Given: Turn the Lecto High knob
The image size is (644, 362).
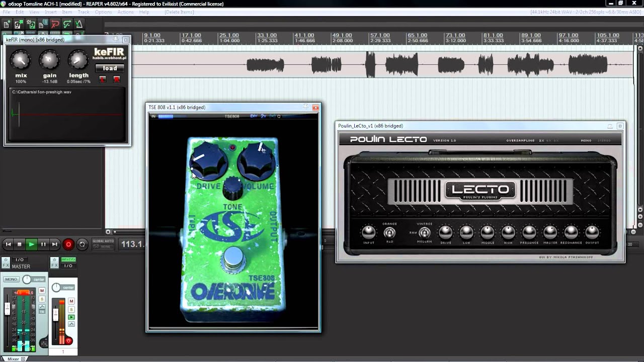Looking at the screenshot, I should point(508,232).
